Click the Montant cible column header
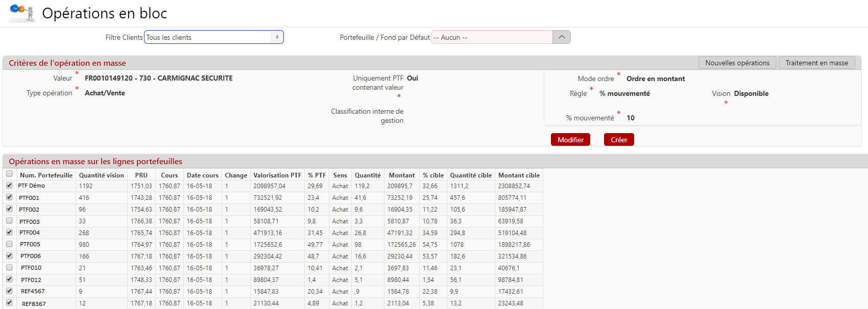868x309 pixels. (519, 175)
